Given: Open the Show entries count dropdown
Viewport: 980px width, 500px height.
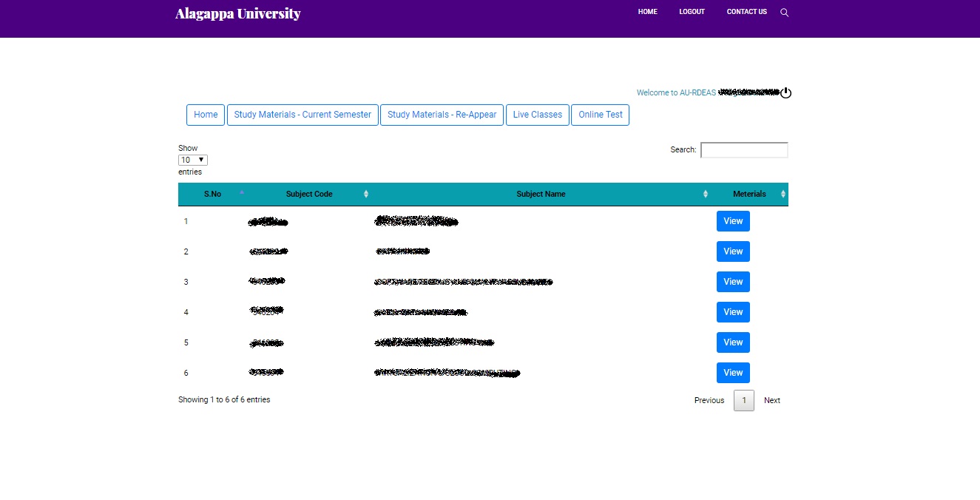Looking at the screenshot, I should coord(193,160).
